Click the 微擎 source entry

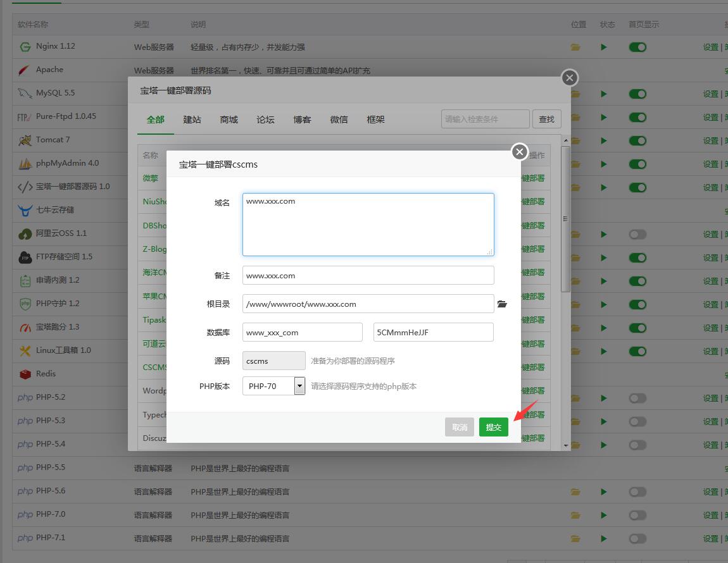(x=151, y=178)
